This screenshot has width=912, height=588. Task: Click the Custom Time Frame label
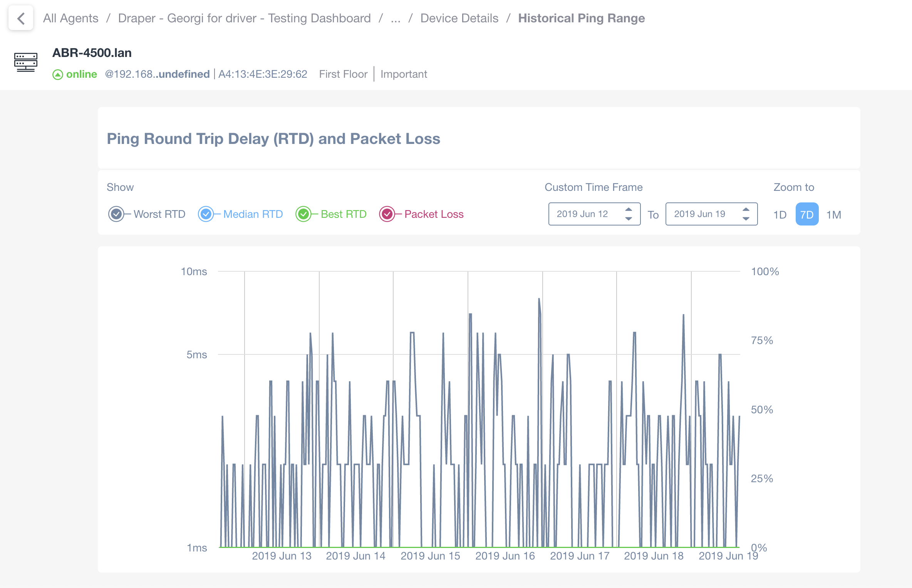pyautogui.click(x=593, y=187)
